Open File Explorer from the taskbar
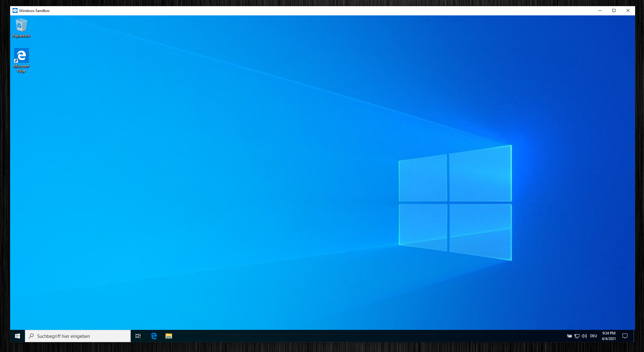Image resolution: width=644 pixels, height=352 pixels. coord(169,336)
